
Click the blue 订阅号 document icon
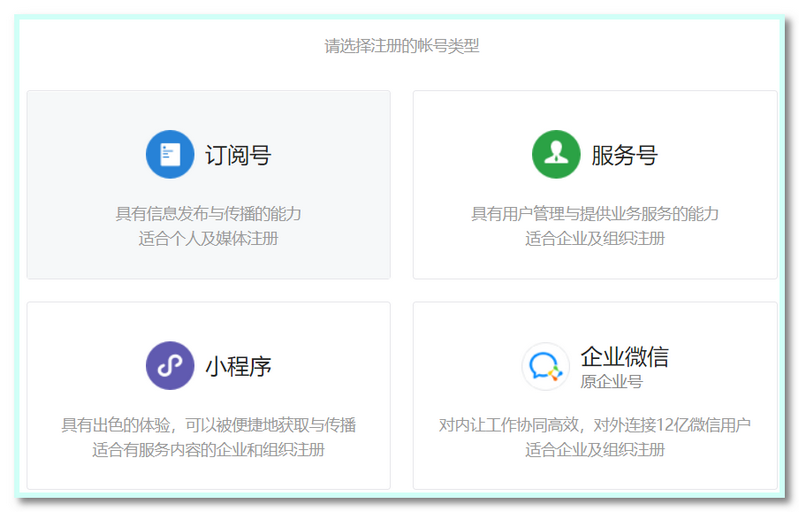pos(170,154)
